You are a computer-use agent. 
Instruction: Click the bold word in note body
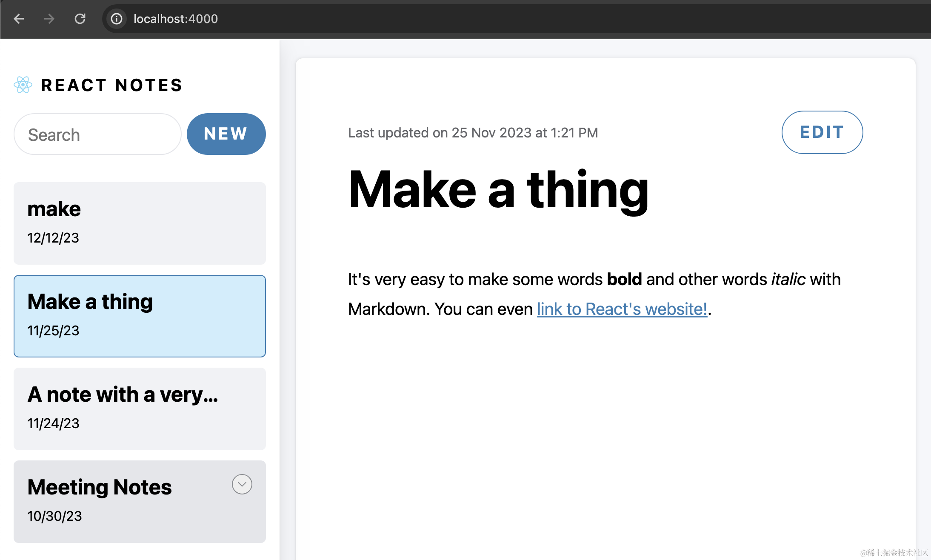624,280
